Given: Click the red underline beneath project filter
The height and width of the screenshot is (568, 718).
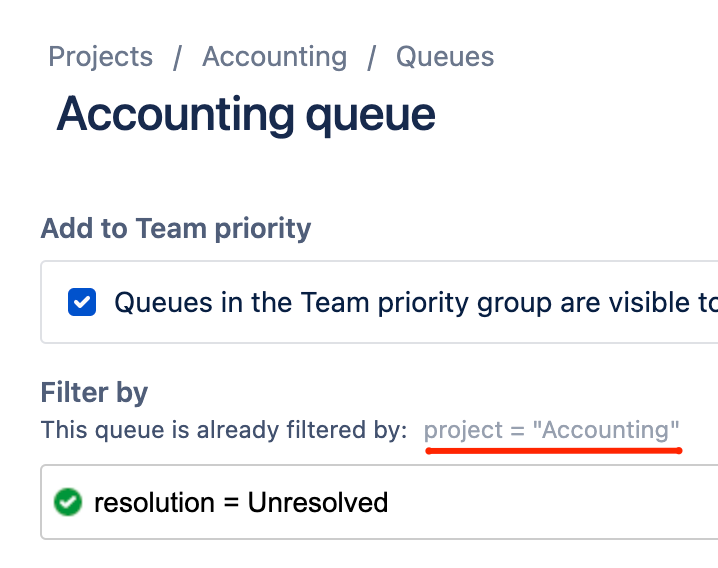Looking at the screenshot, I should pos(554,451).
